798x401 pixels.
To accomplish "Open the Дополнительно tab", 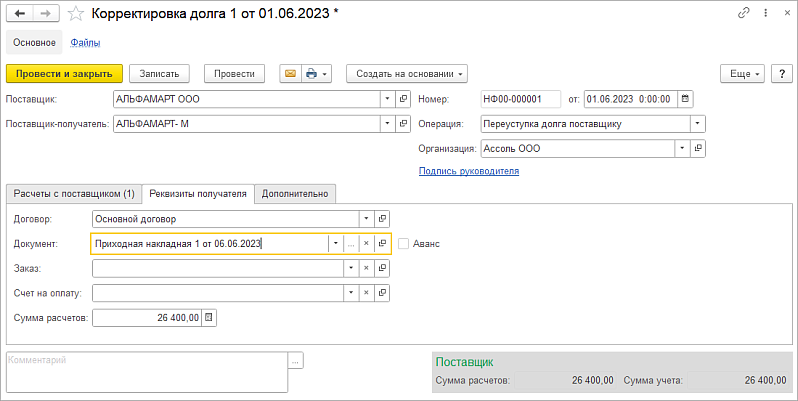I will (x=294, y=193).
